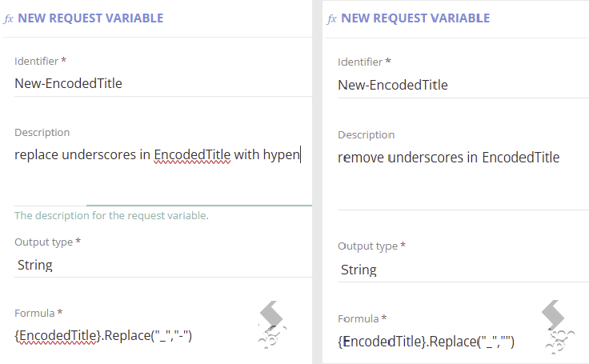Open the right Output type dropdown showing String
The height and width of the screenshot is (364, 589).
coord(463,270)
